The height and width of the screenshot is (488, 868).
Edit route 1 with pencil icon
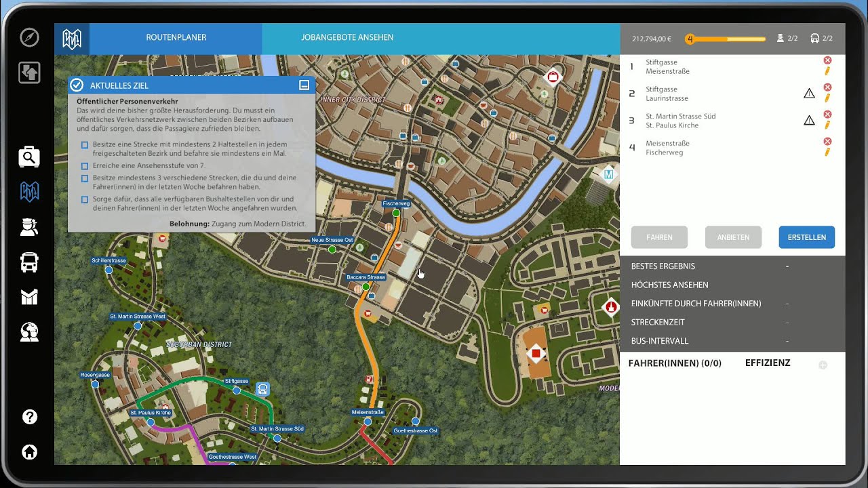pyautogui.click(x=827, y=70)
